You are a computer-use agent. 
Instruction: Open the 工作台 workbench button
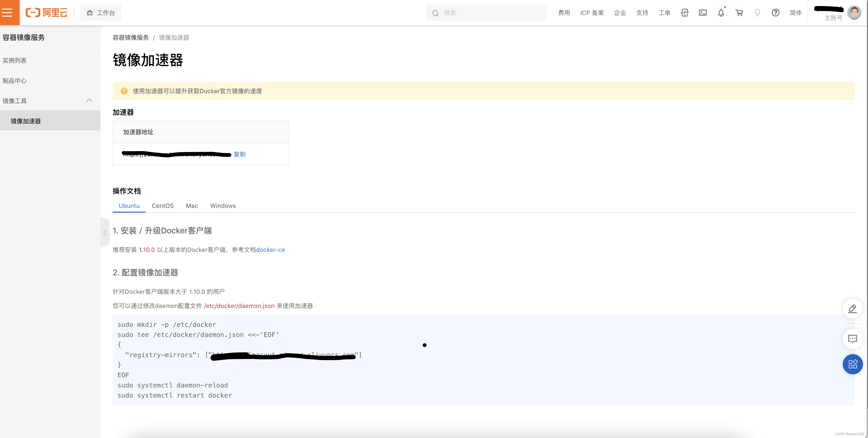tap(100, 13)
